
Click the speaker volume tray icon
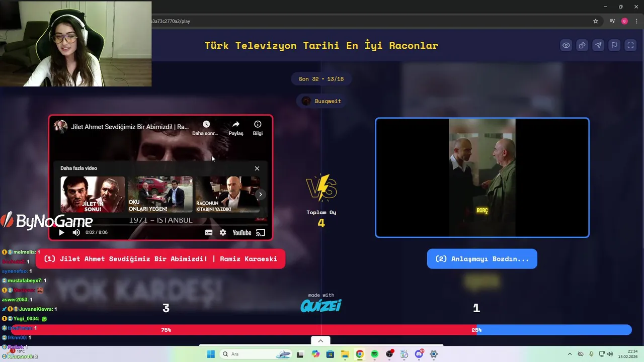(x=610, y=354)
